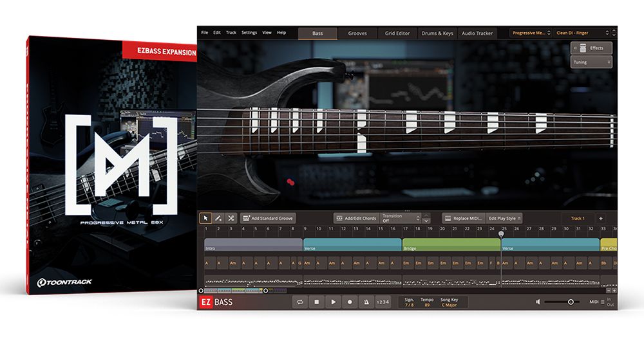Step to the next preset with the arrows
The width and height of the screenshot is (644, 337).
pos(614,35)
